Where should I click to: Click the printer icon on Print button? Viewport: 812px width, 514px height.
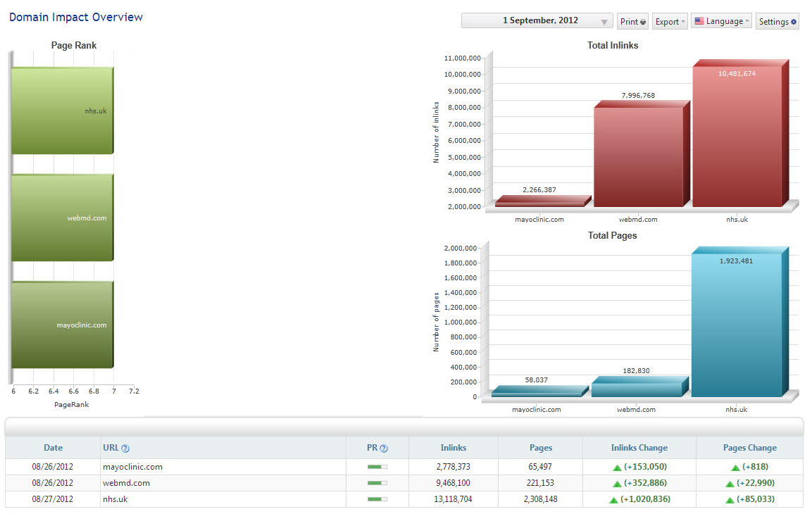[643, 22]
